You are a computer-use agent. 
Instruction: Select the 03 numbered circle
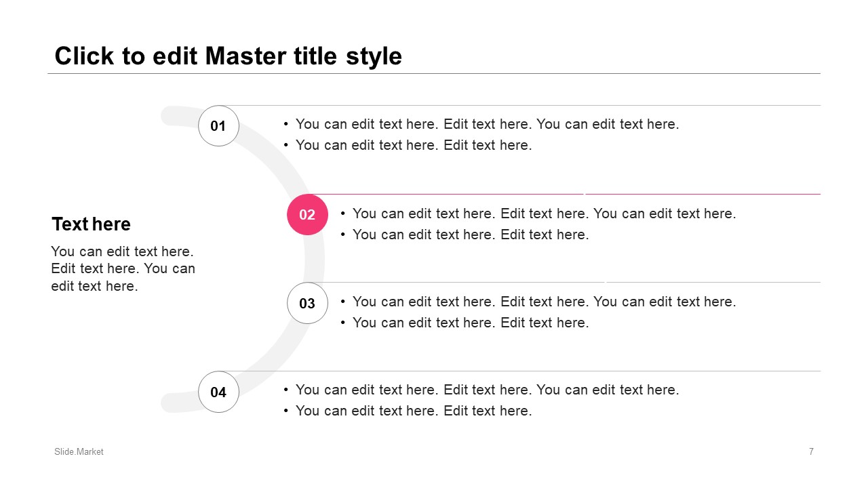pyautogui.click(x=307, y=303)
